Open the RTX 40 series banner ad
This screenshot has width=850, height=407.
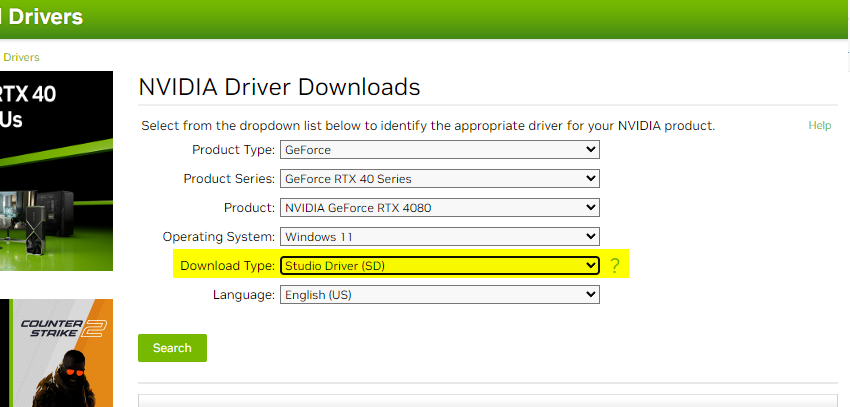coord(56,171)
